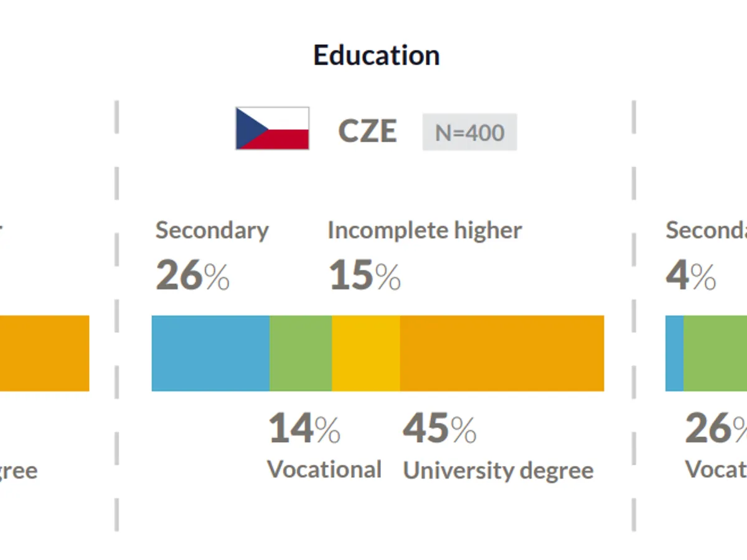Screen dimensions: 747x560
Task: Click the CZE country label
Action: click(367, 131)
